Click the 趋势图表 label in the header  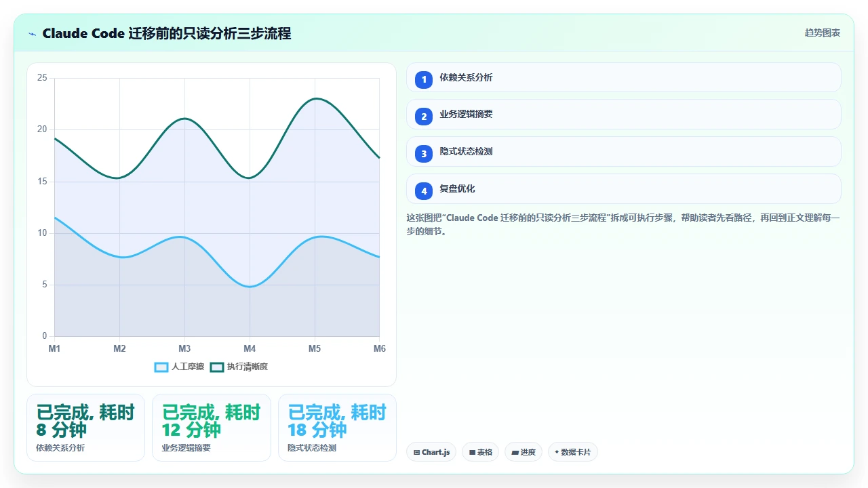[x=823, y=33]
